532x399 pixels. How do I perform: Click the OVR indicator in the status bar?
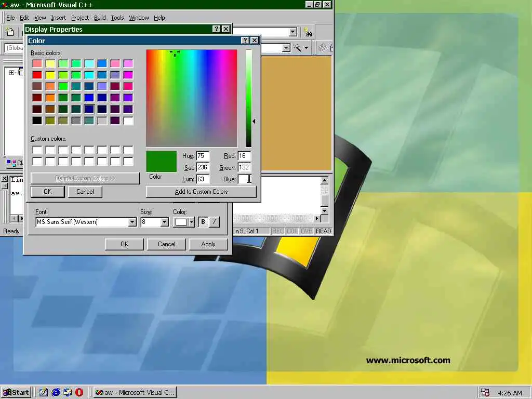pyautogui.click(x=307, y=231)
